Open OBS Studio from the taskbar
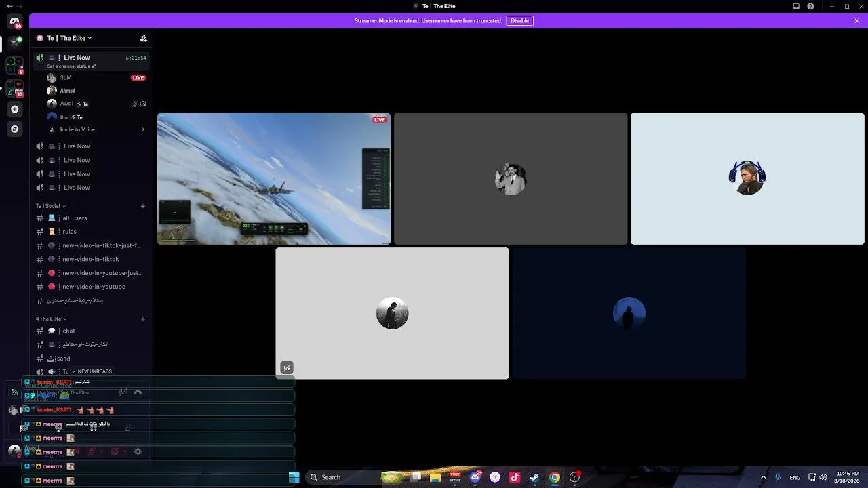 tap(574, 477)
